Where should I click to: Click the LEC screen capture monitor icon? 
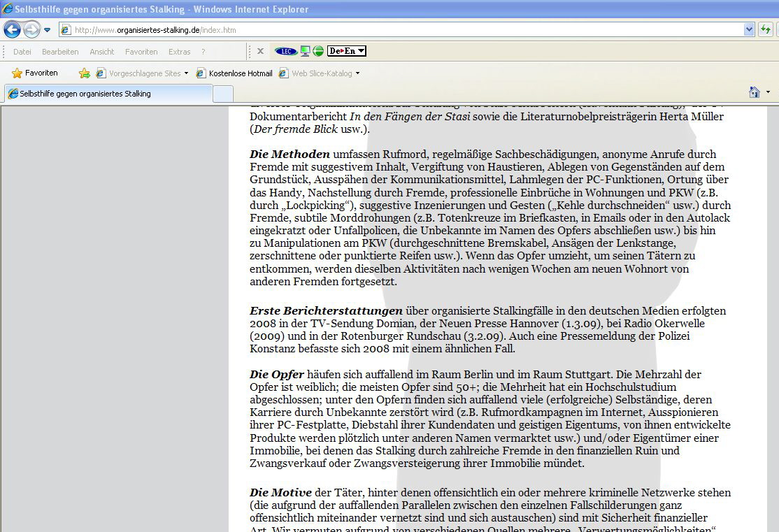pos(305,50)
